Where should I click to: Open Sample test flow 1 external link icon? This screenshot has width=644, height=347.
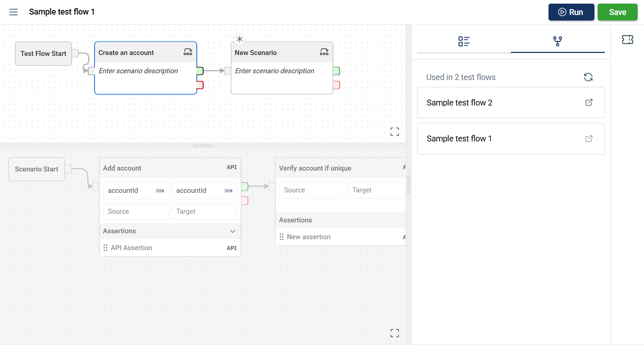pyautogui.click(x=589, y=139)
